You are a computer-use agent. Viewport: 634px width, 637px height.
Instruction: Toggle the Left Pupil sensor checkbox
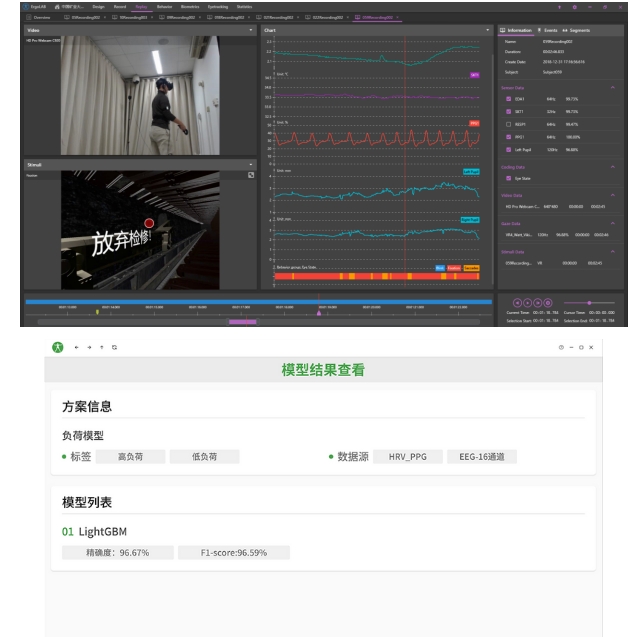(508, 150)
